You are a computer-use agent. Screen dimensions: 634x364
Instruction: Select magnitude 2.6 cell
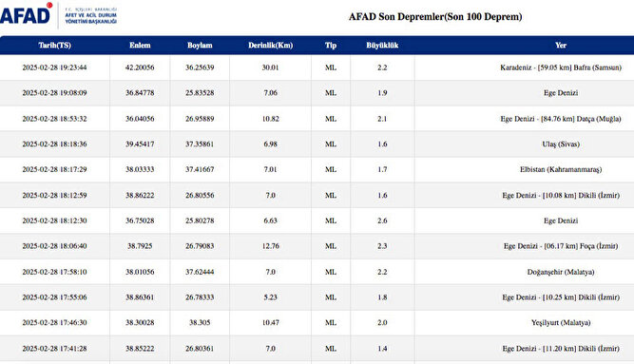tap(382, 220)
